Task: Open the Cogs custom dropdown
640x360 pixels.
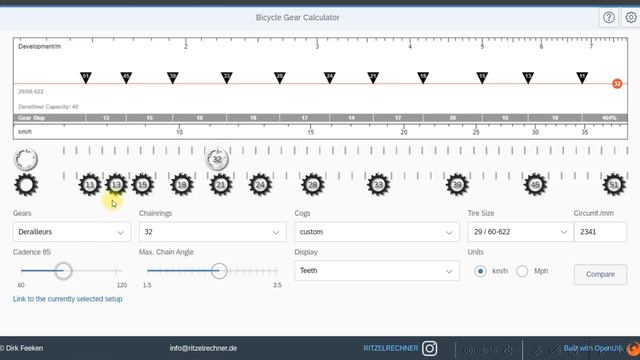Action: 377,232
